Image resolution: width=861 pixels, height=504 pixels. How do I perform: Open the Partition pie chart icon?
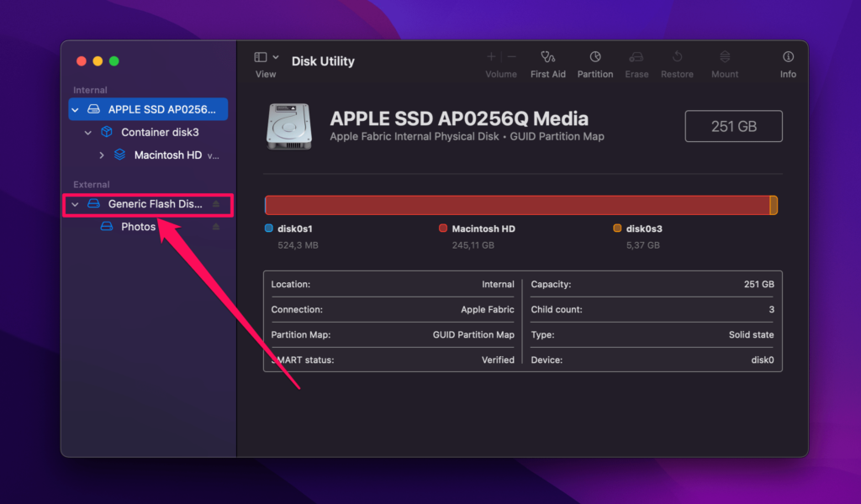click(x=595, y=56)
